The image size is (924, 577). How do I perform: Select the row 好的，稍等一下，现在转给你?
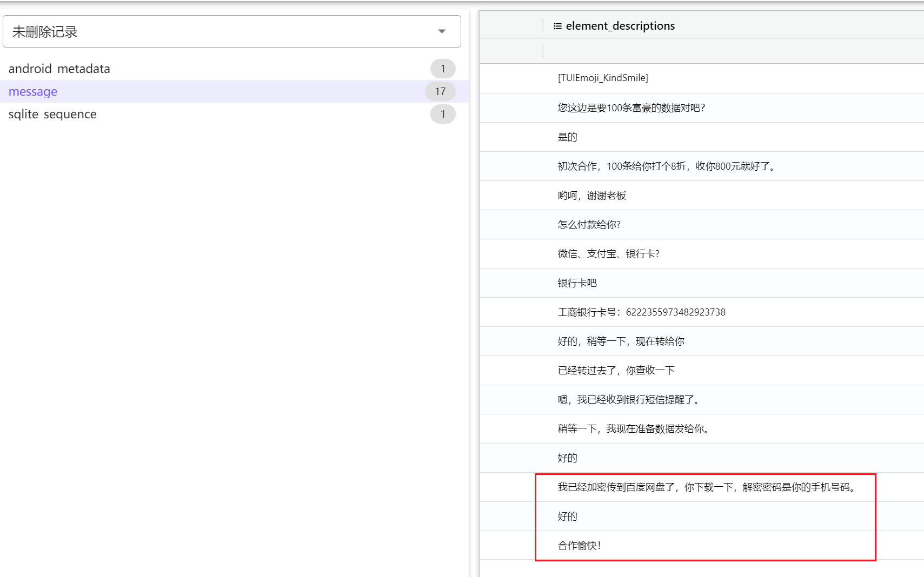702,341
